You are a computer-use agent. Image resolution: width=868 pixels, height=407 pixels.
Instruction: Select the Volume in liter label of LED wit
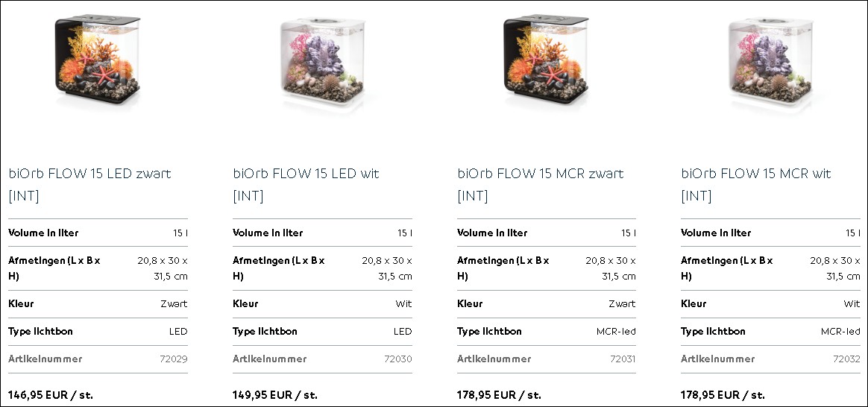pos(268,233)
